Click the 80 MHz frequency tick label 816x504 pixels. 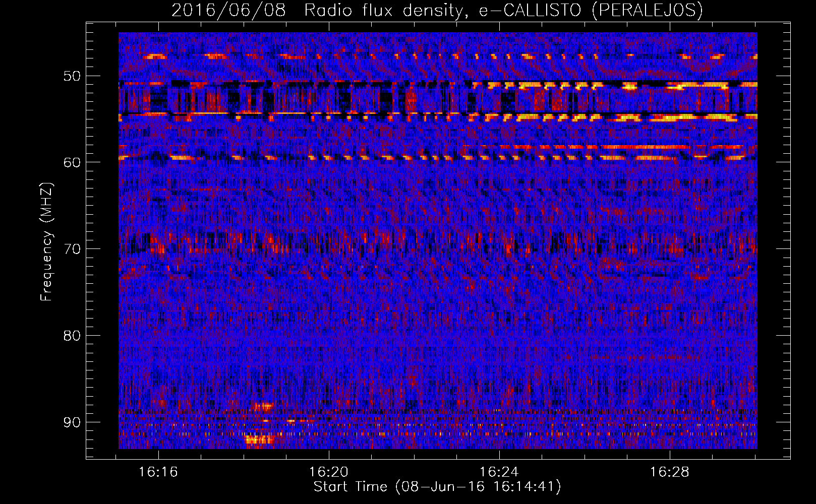click(72, 335)
